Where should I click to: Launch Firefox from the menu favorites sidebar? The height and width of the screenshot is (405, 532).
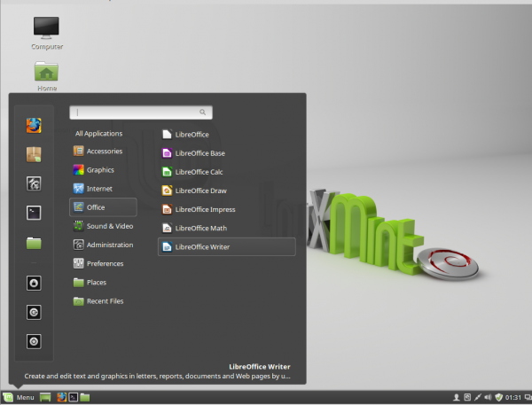34,125
